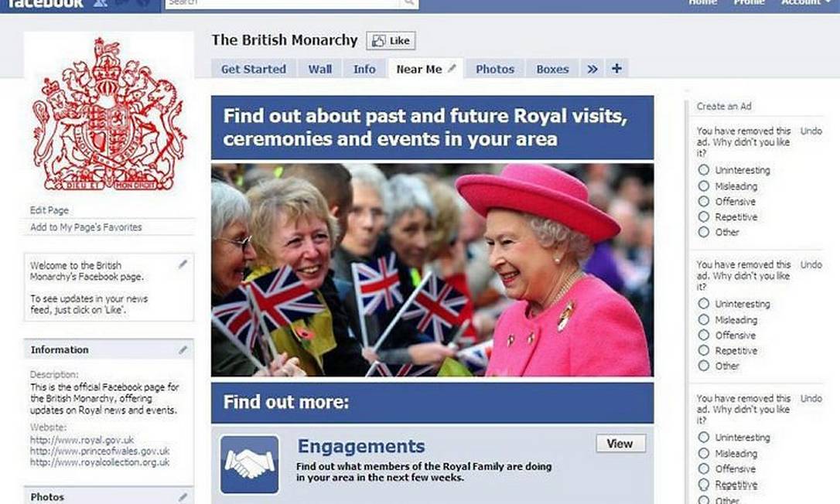Open the www.royal.gov.uk website link

tap(82, 440)
